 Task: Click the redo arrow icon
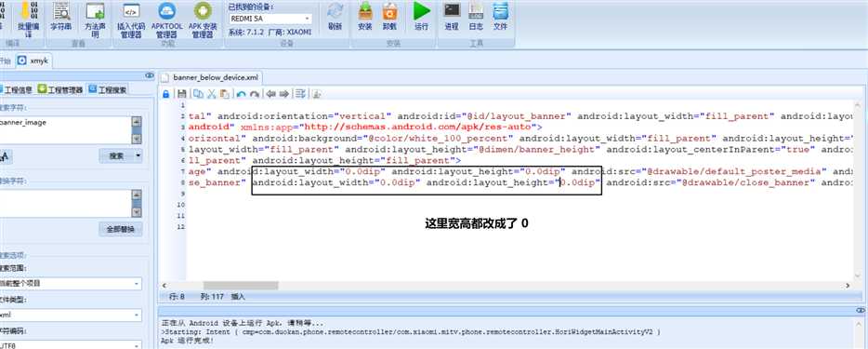click(x=254, y=94)
